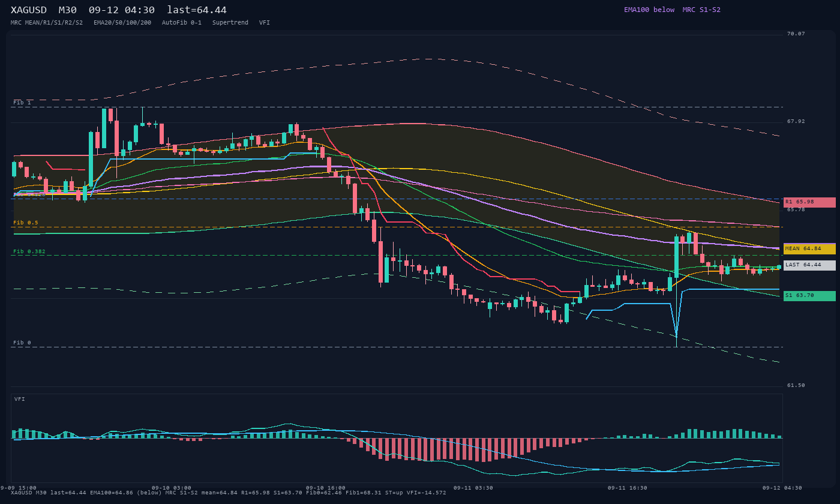The width and height of the screenshot is (840, 504).
Task: Click the bottom summary status line
Action: pyautogui.click(x=229, y=493)
